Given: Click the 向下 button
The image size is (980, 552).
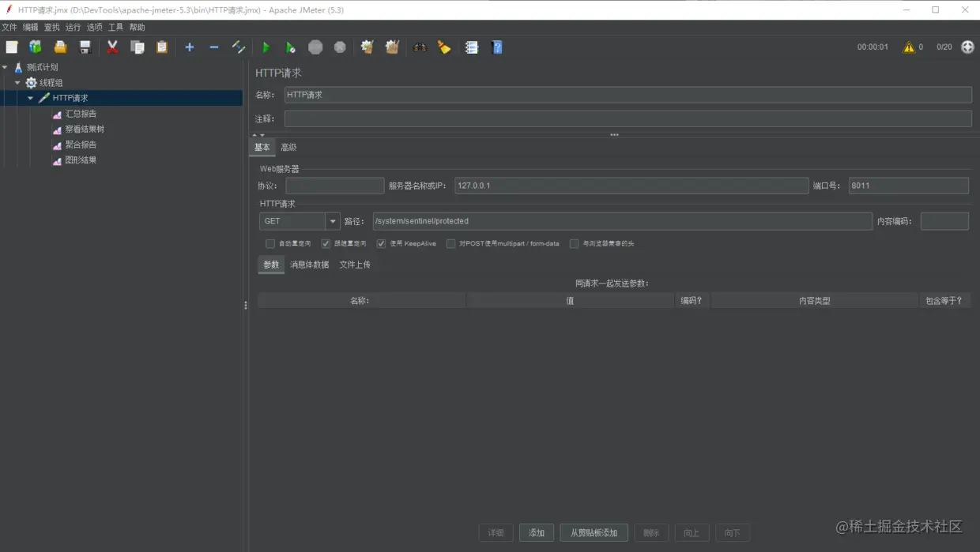Looking at the screenshot, I should point(733,533).
